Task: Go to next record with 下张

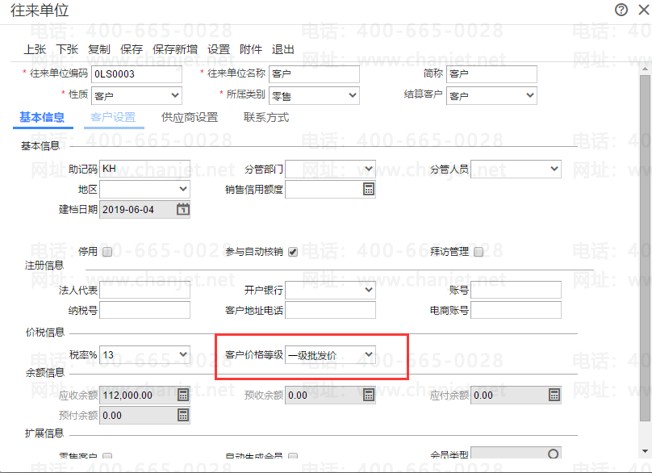Action: (67, 49)
